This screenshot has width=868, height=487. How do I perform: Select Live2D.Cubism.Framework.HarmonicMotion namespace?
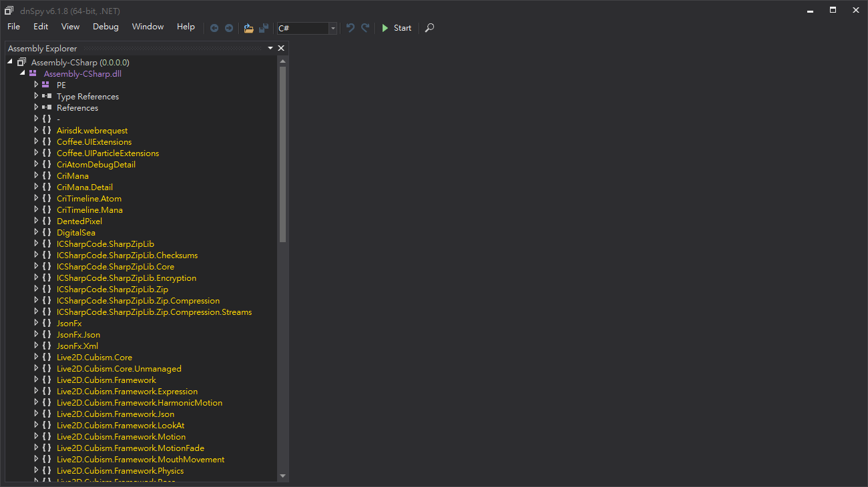140,402
